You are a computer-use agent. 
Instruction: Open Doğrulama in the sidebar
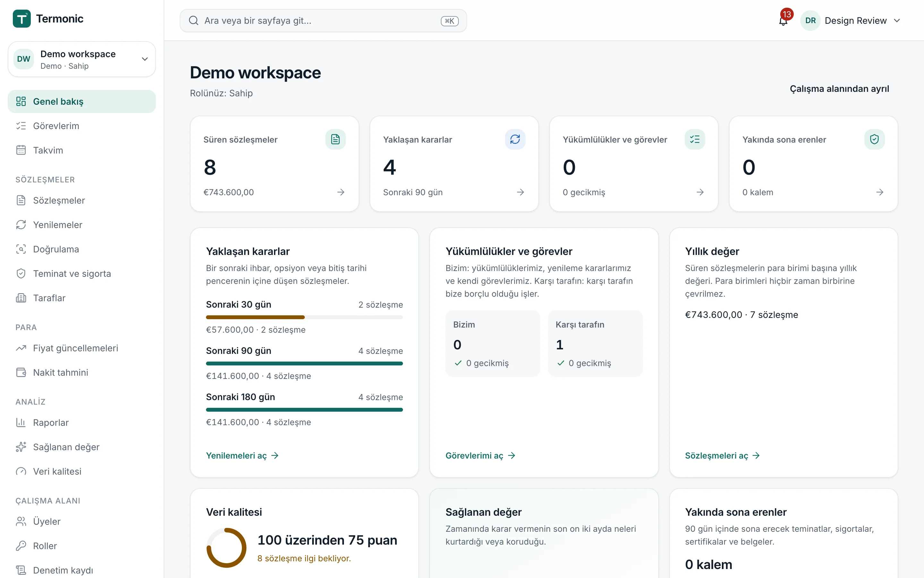(x=82, y=249)
